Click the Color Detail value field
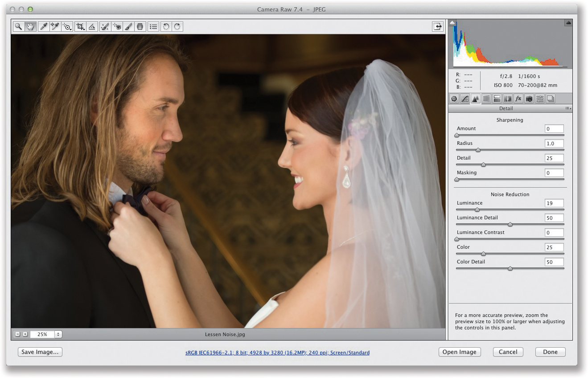588x378 pixels. [x=554, y=262]
